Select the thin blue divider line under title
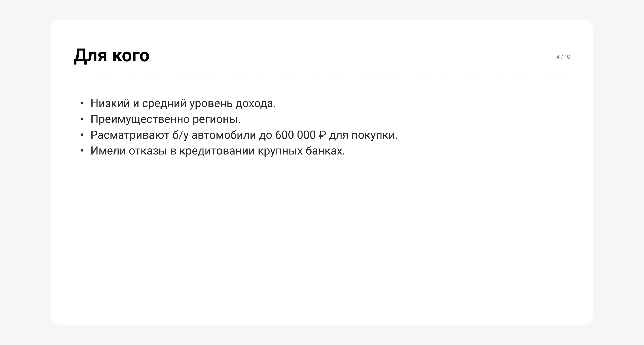The image size is (644, 345). pos(322,77)
